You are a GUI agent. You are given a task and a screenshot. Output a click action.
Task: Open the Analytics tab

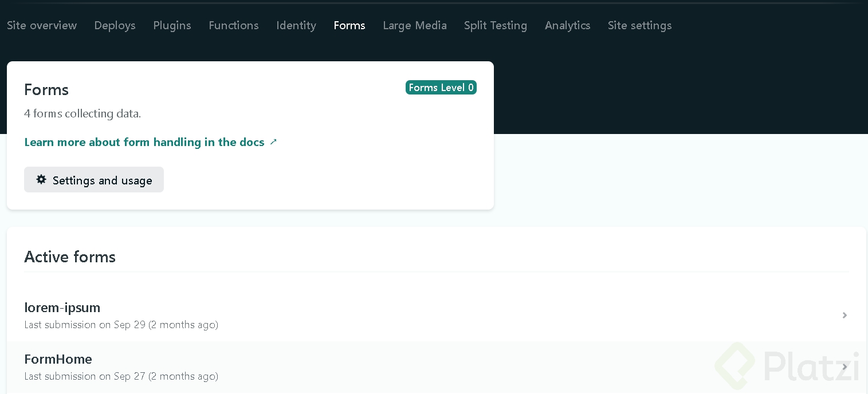(568, 25)
